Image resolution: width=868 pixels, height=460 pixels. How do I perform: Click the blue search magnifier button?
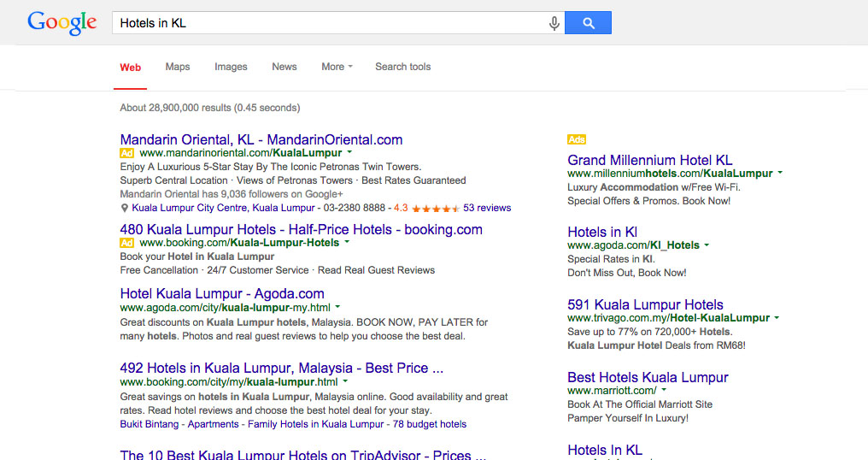(x=588, y=23)
